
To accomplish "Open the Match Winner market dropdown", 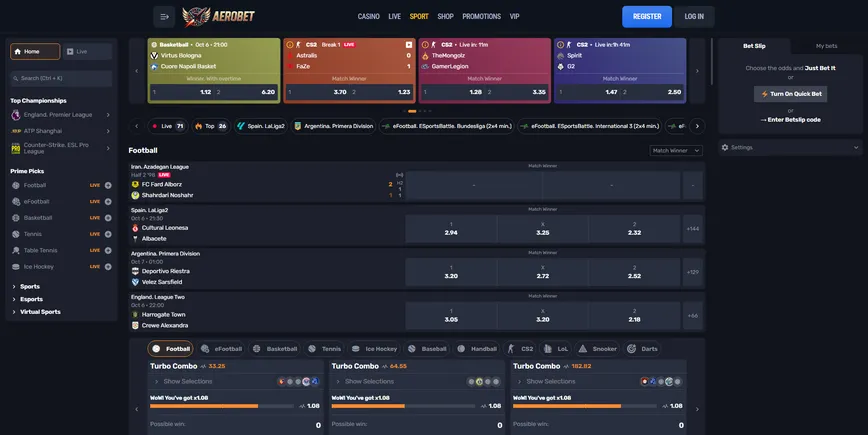I will pos(676,150).
